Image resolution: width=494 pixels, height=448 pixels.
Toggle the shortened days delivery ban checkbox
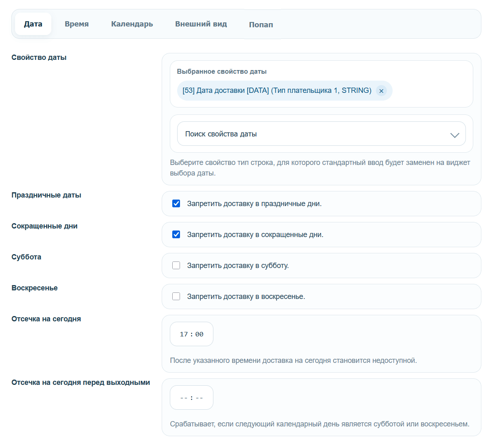(176, 235)
